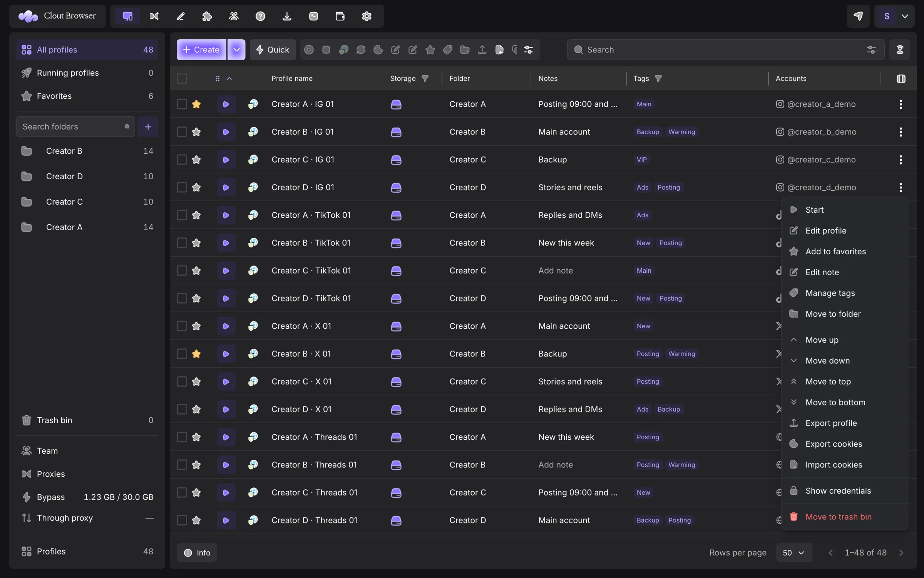
Task: Open the team members icon in top bar
Action: point(234,16)
